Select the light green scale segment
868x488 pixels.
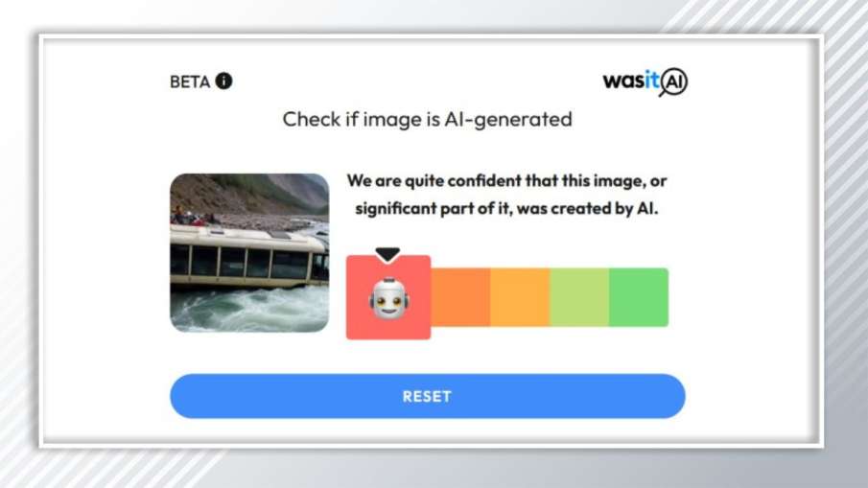579,297
